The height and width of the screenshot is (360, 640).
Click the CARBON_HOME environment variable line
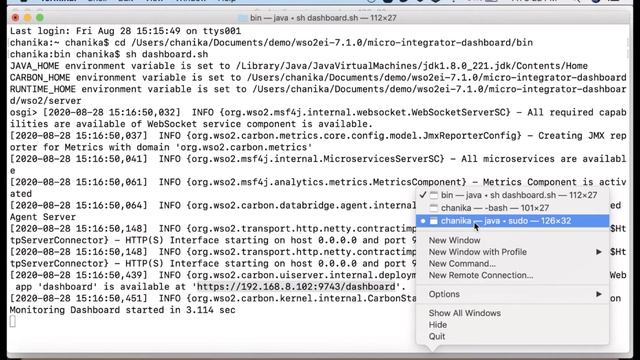point(318,78)
